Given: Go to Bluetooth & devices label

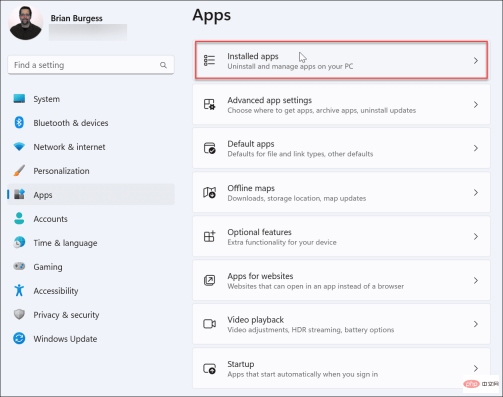Looking at the screenshot, I should click(x=71, y=123).
